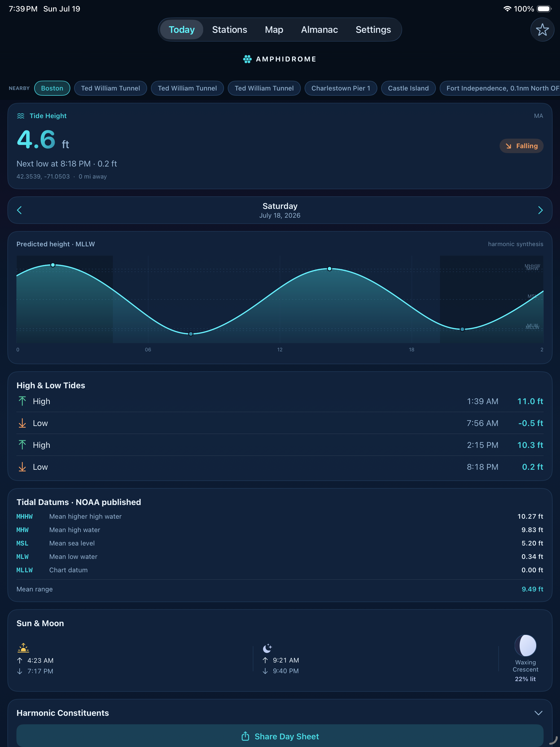Click the MHHW datum row label
Image resolution: width=560 pixels, height=747 pixels.
point(25,516)
